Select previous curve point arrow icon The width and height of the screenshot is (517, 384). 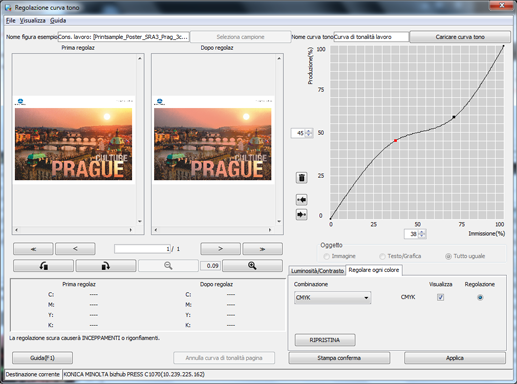301,200
